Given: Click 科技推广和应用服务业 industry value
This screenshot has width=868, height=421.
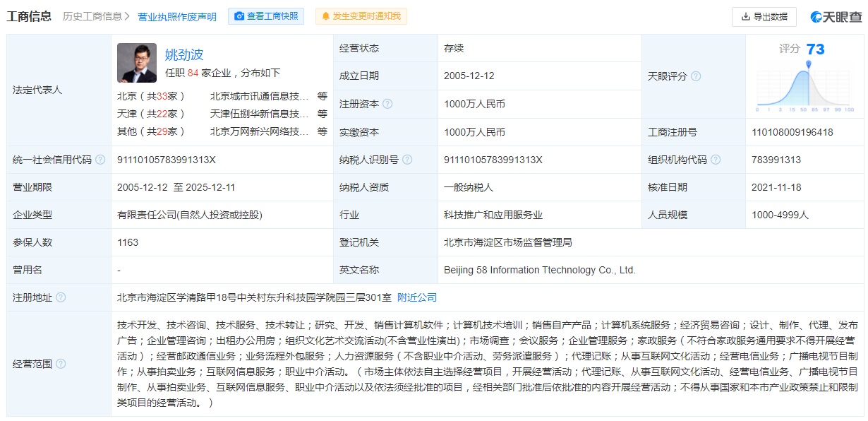Looking at the screenshot, I should coord(493,215).
